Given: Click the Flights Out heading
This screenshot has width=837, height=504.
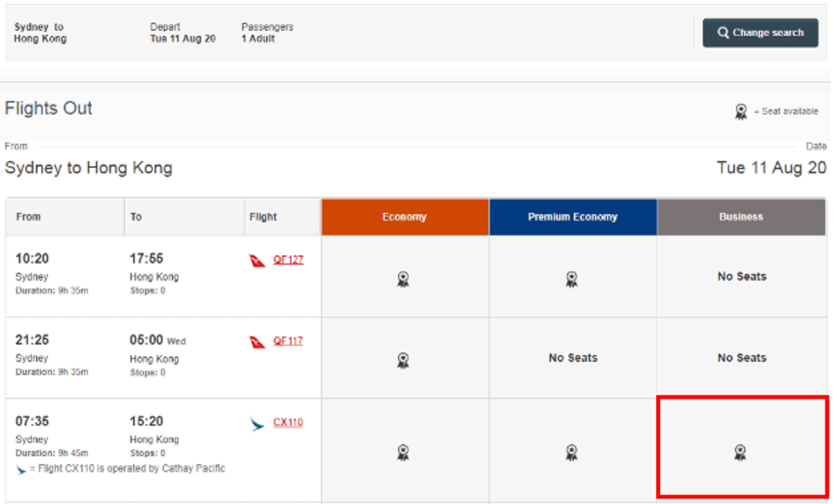Looking at the screenshot, I should point(48,108).
